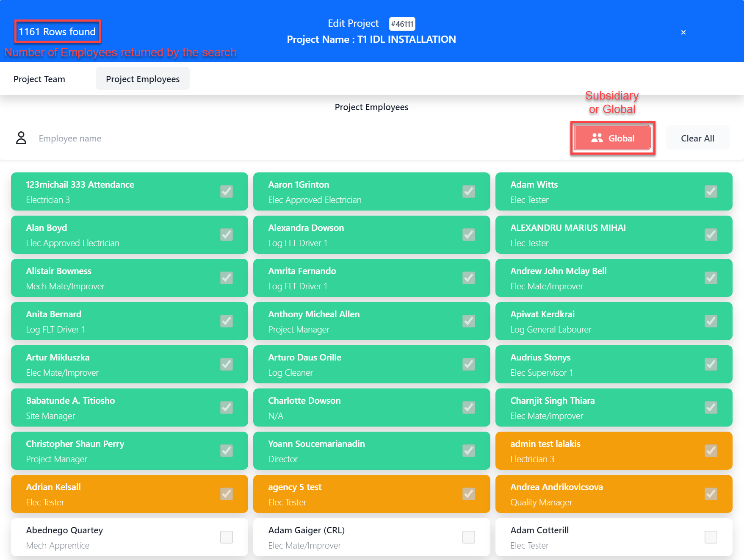Click the name Anthony Micheal Allen

click(314, 314)
